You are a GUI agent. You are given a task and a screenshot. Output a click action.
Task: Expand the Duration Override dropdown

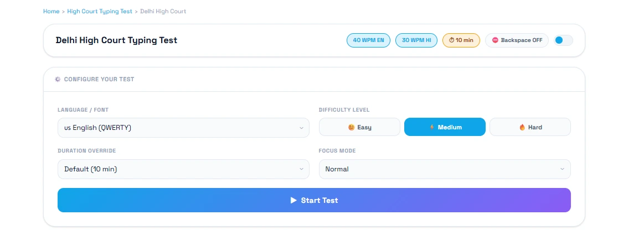pos(183,169)
